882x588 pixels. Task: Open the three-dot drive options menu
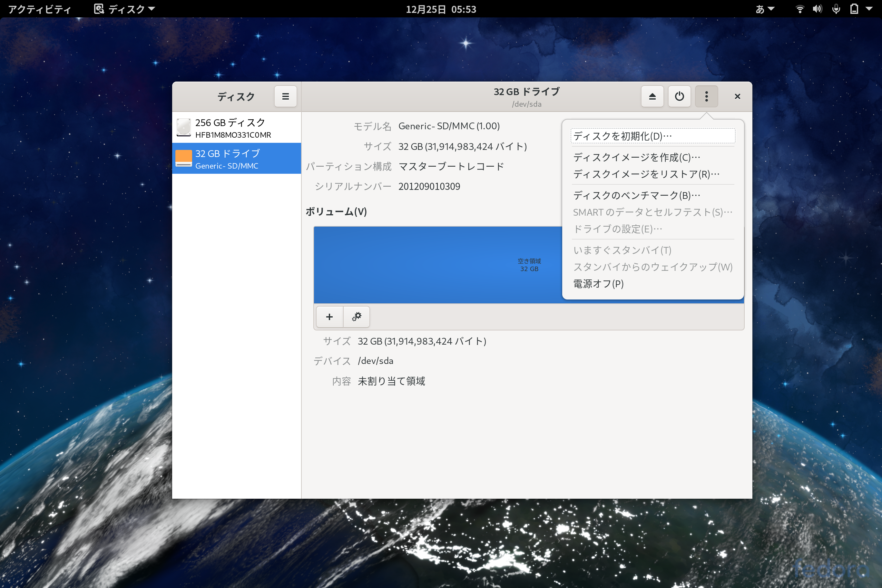click(x=707, y=96)
